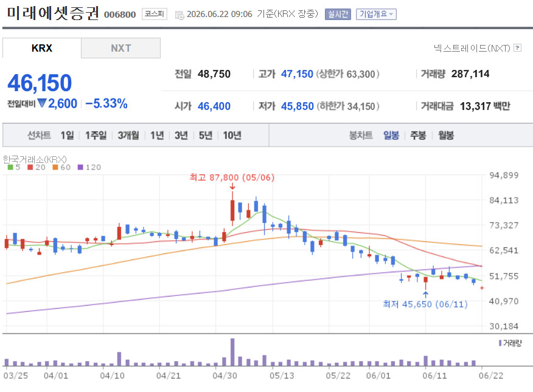Click the green 5-day moving average legend
Screen dimensions: 533x392
click(14, 167)
